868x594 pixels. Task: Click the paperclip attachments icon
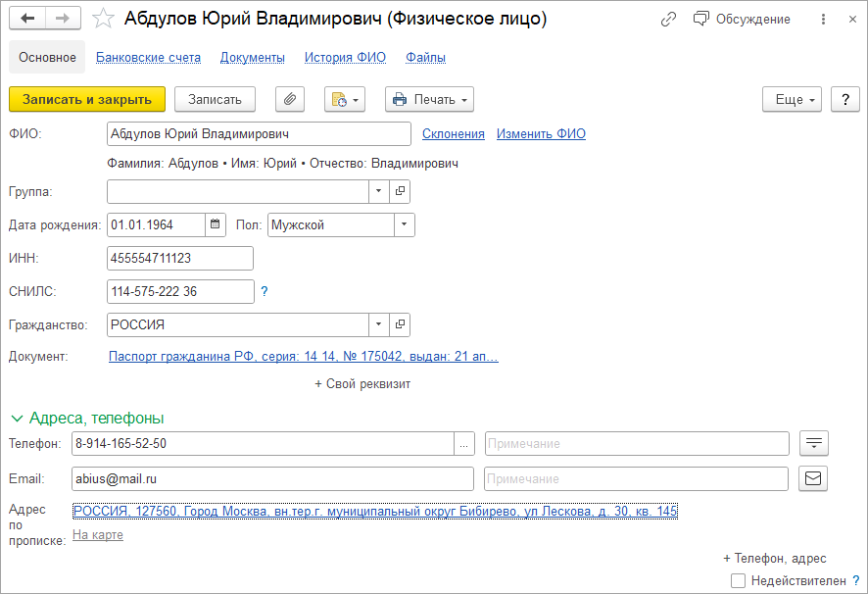[x=289, y=99]
